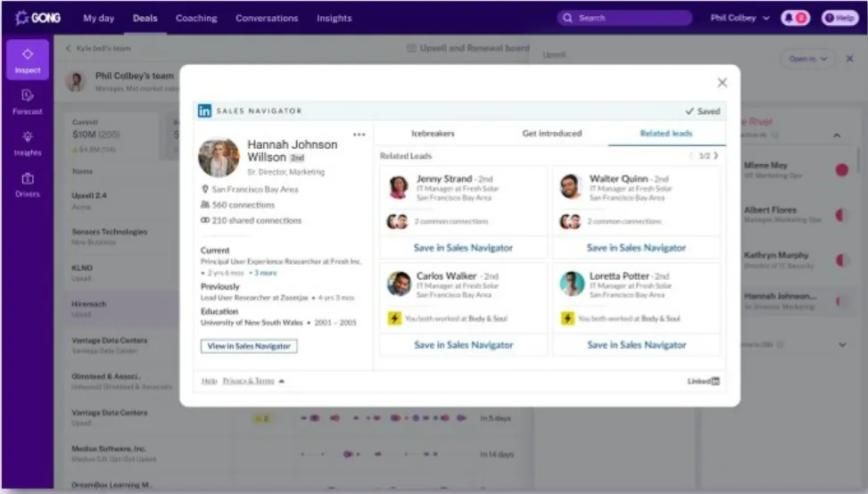Click the Carlos Walker lead name
This screenshot has height=494, width=868.
446,276
